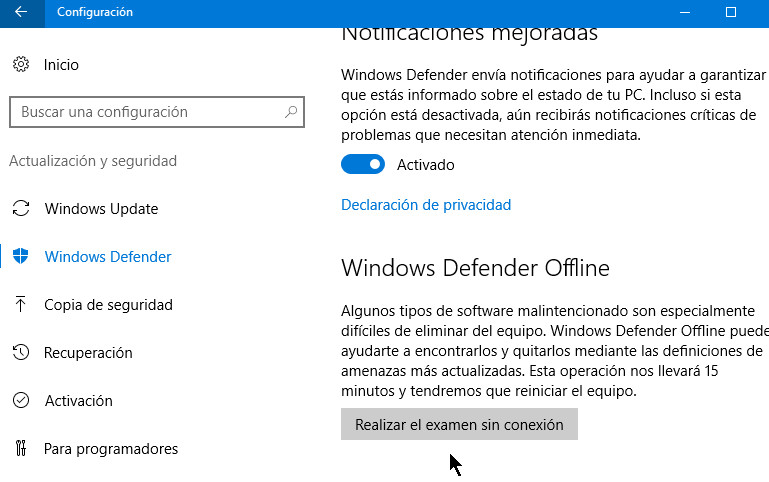Open the Para programadores page
This screenshot has height=482, width=769.
tap(111, 449)
